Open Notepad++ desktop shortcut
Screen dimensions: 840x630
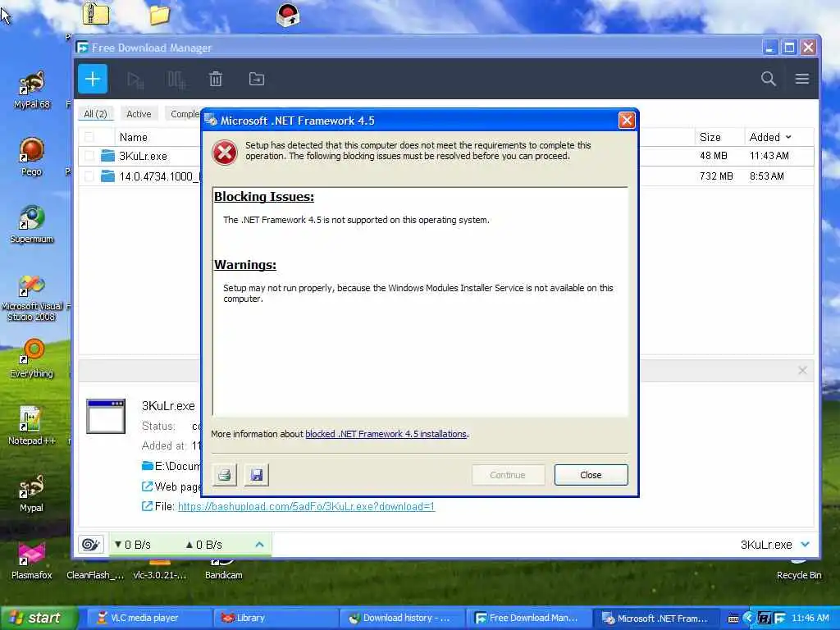click(x=32, y=426)
